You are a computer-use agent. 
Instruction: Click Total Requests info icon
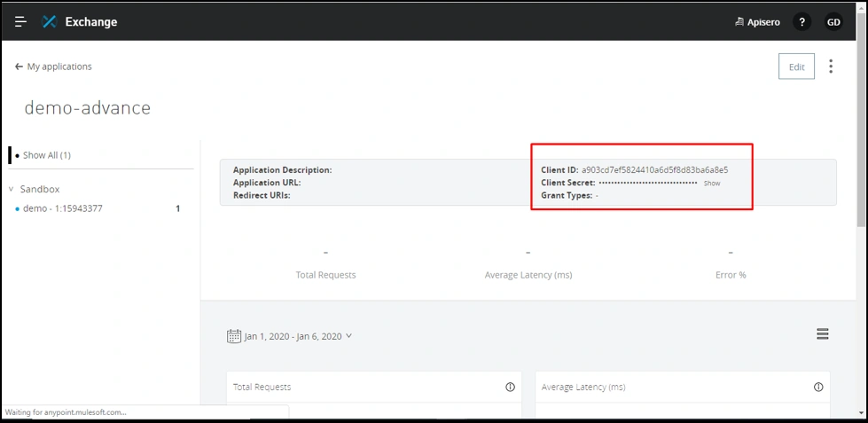(510, 387)
